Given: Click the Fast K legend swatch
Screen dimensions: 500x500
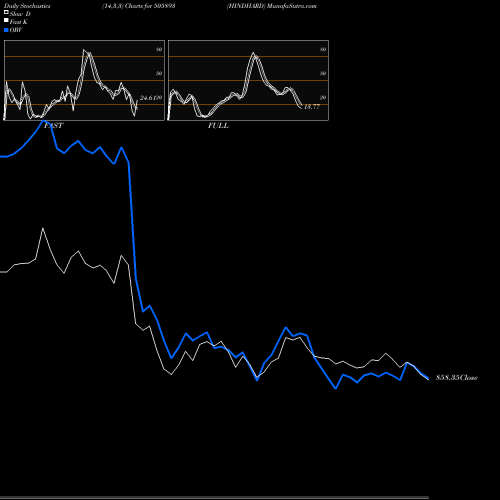Looking at the screenshot, I should pos(6,21).
